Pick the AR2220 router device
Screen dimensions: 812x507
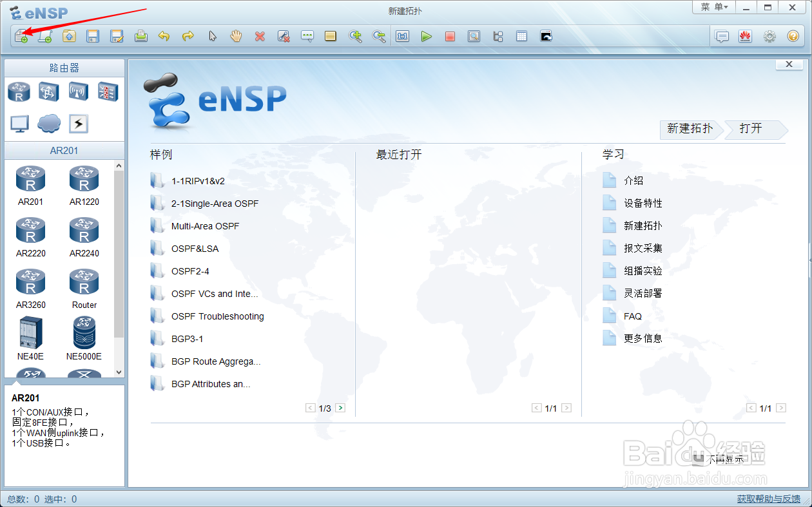click(31, 236)
